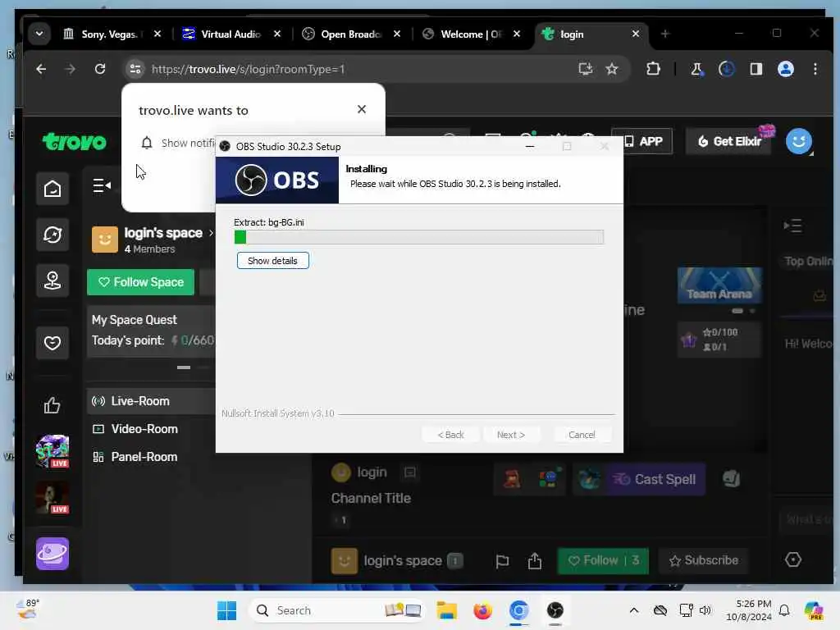
Task: Click the site info icon in address bar
Action: 135,69
